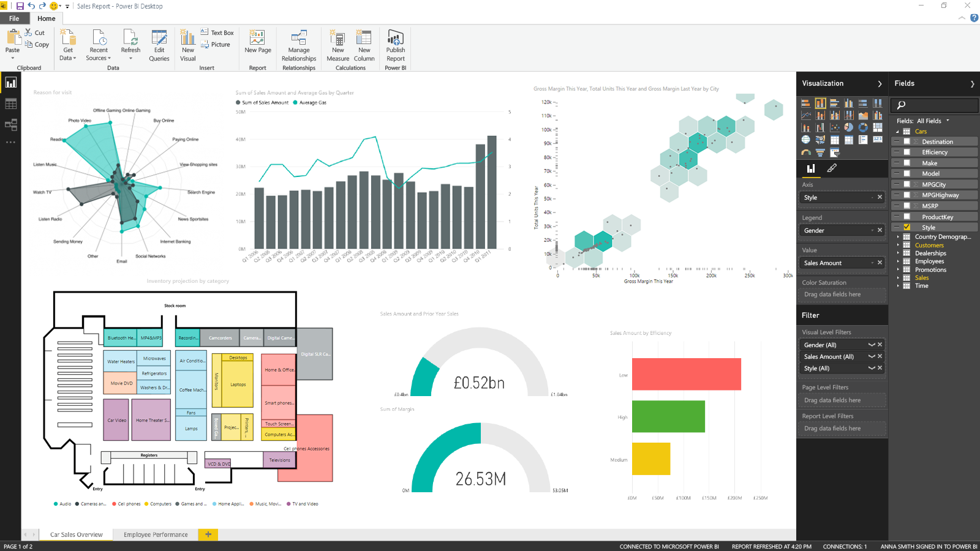Open the File menu tab
980x551 pixels.
(x=14, y=18)
